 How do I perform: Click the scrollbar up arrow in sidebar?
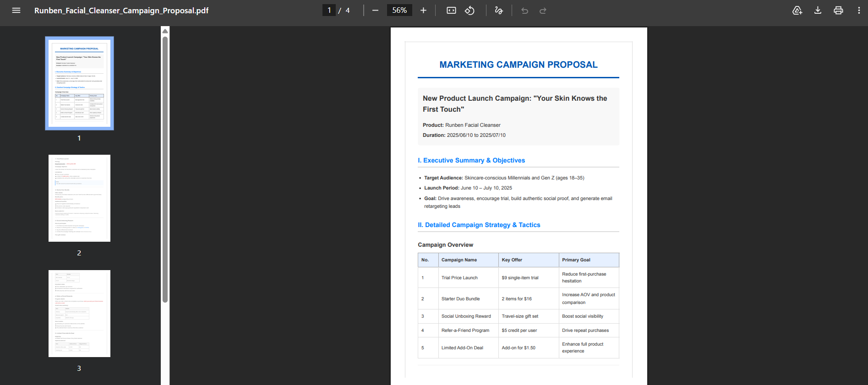pos(165,31)
